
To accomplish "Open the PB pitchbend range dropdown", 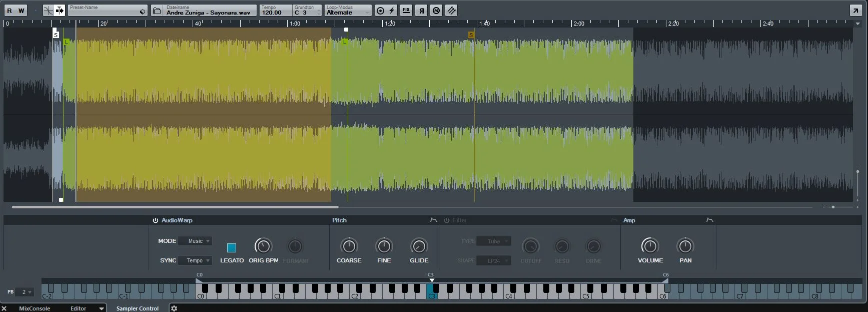I will point(24,292).
